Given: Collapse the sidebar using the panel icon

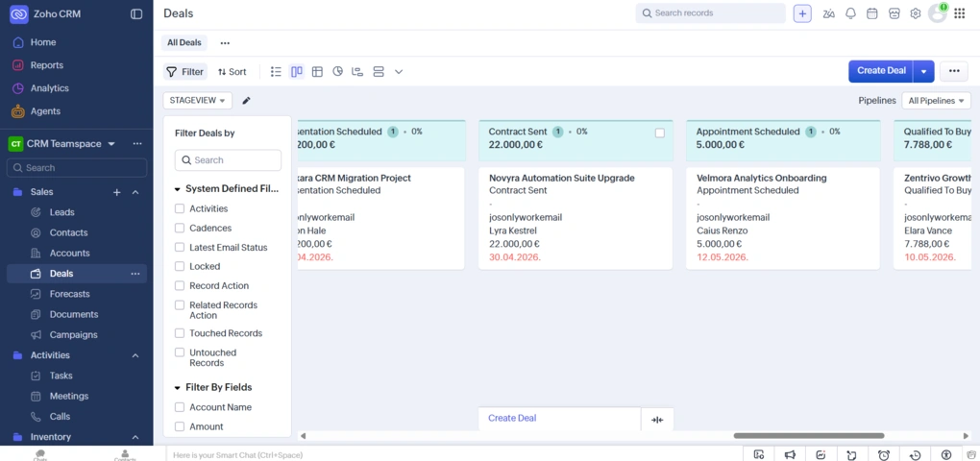Looking at the screenshot, I should coord(136,13).
